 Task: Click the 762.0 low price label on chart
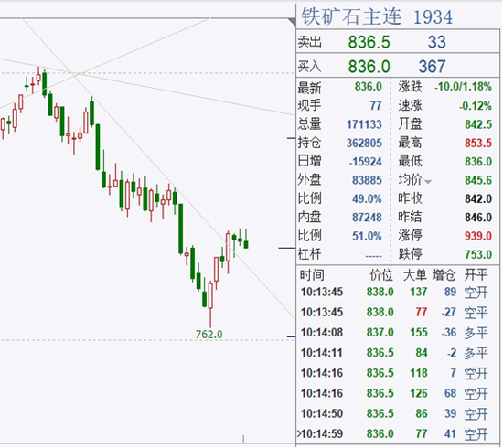point(209,335)
